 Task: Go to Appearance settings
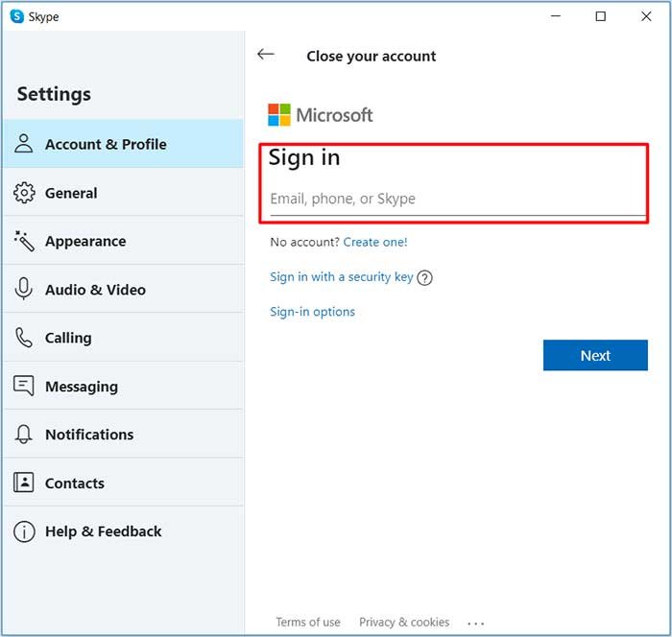[x=124, y=241]
